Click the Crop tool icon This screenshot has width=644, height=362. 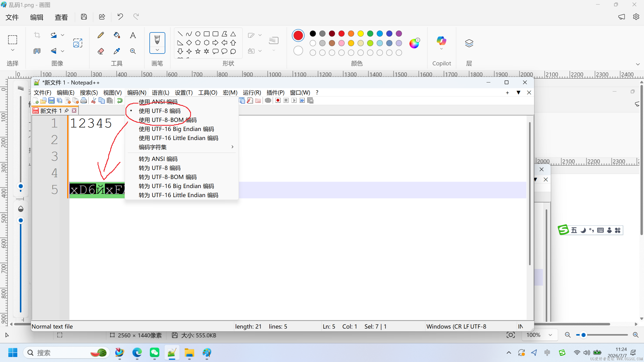(37, 35)
